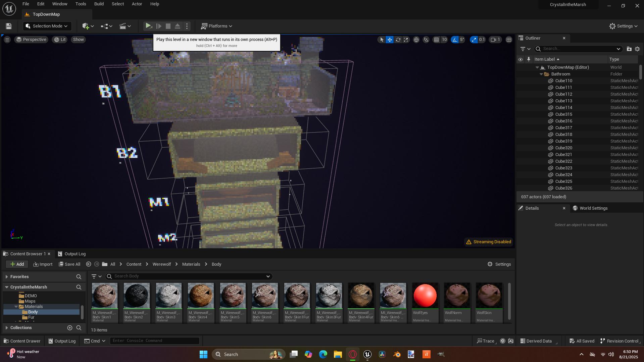
Task: Adjust camera speed setting 1
Action: [x=495, y=40]
